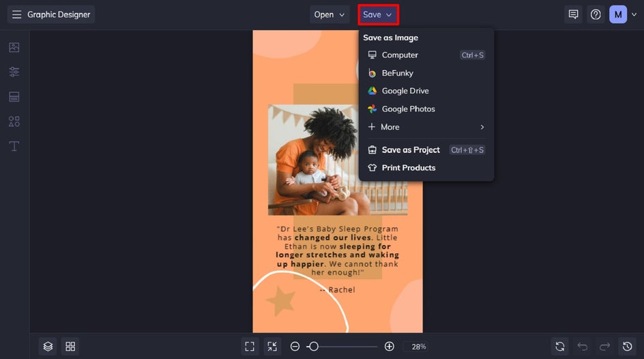Open the Layers panel icon
Image resolution: width=644 pixels, height=359 pixels.
point(48,346)
